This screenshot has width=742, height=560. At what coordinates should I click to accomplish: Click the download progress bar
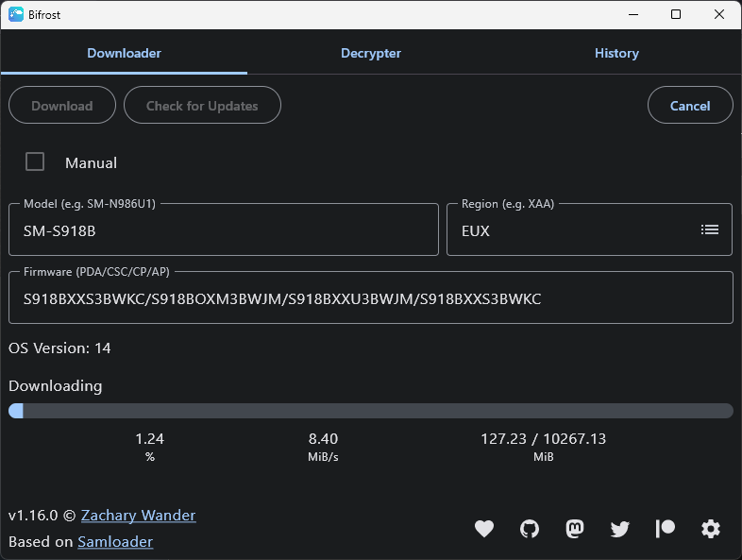point(370,411)
